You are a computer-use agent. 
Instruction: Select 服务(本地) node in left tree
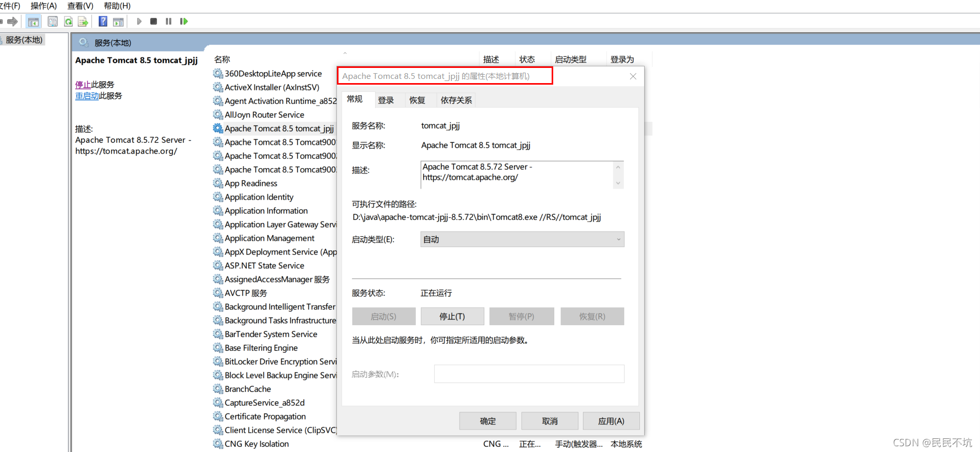[x=24, y=40]
